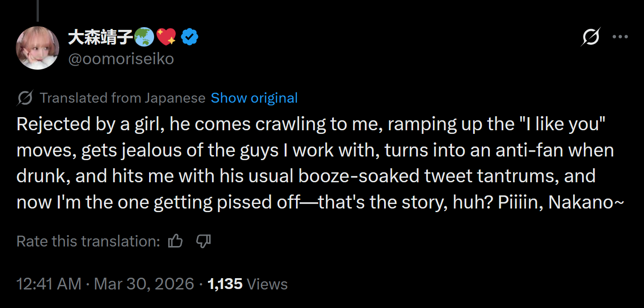
Task: Click the Translated from Japanese label
Action: pyautogui.click(x=122, y=98)
